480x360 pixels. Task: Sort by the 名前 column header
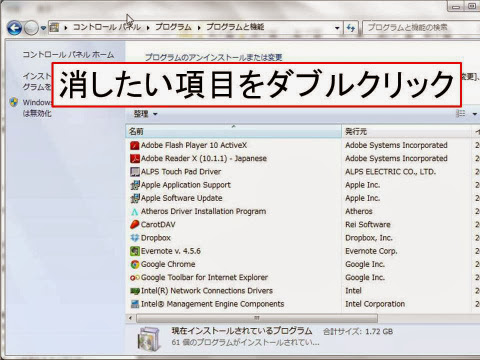tap(234, 131)
